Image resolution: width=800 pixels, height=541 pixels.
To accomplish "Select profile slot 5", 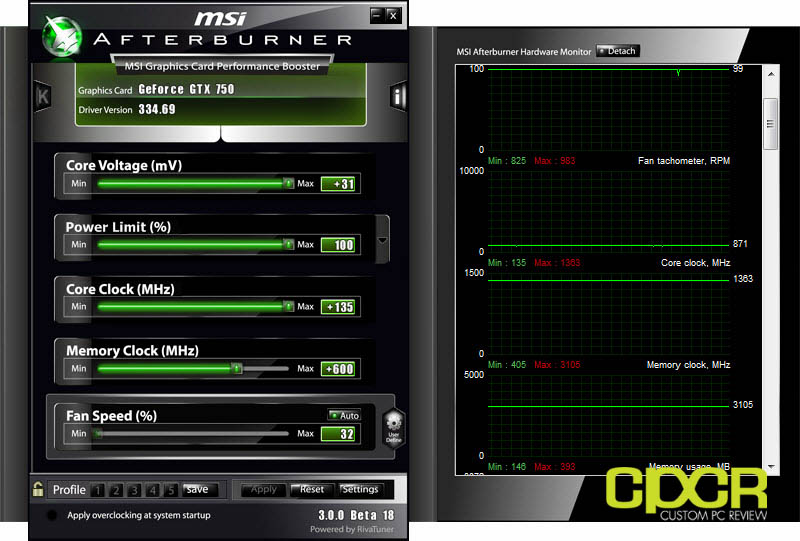I will tap(171, 490).
